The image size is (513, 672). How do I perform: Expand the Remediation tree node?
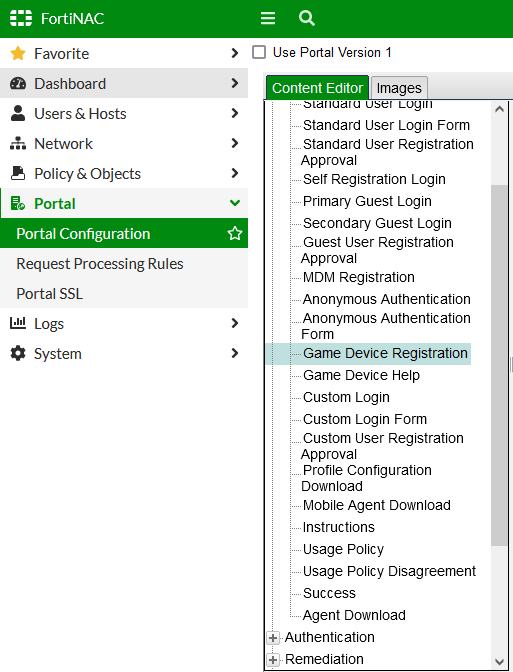coord(273,660)
